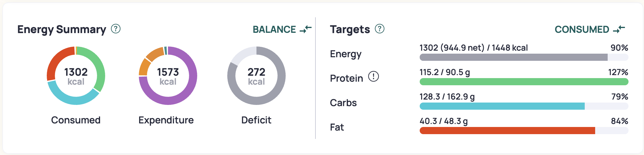This screenshot has width=644, height=155.
Task: Open the Energy Summary help icon
Action: point(116,29)
